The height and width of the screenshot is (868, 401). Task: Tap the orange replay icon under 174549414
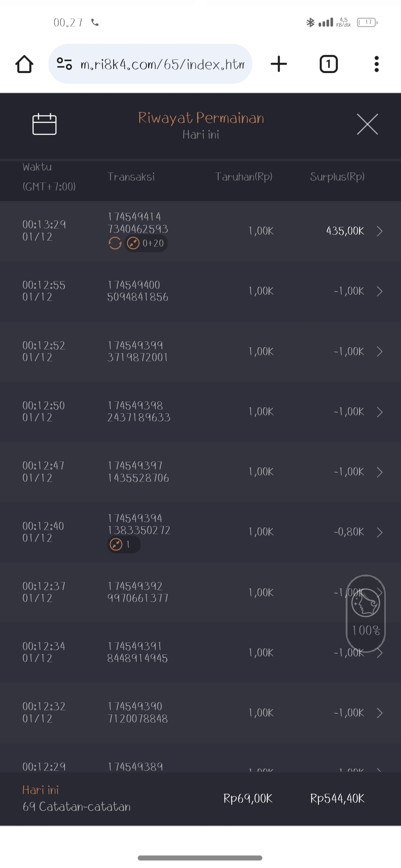click(115, 243)
